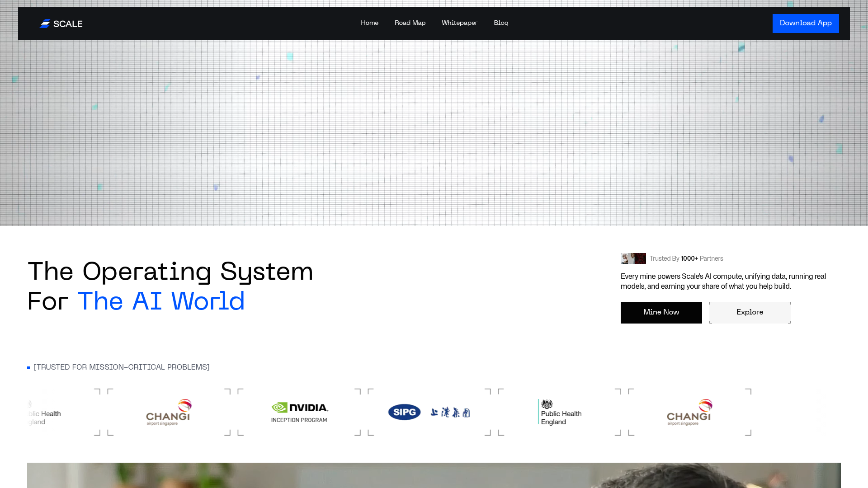The image size is (868, 488).
Task: Click the blue "The AI World" heading text
Action: point(161,301)
